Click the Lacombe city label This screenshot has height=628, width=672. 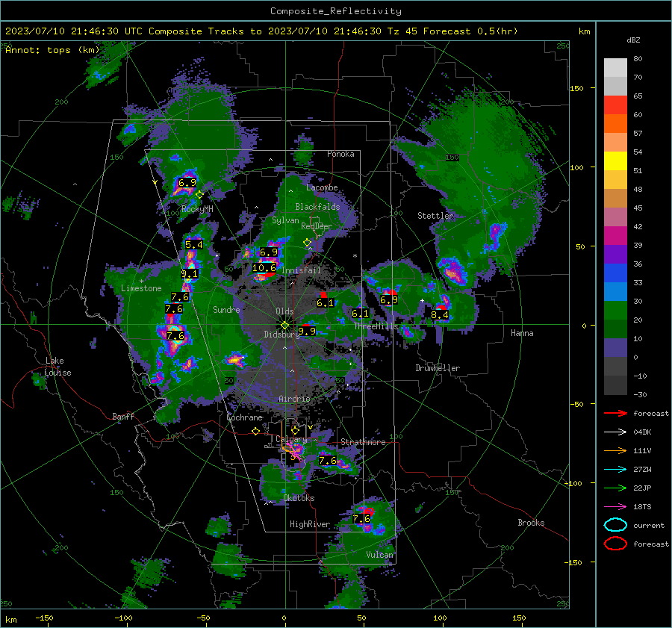[322, 187]
